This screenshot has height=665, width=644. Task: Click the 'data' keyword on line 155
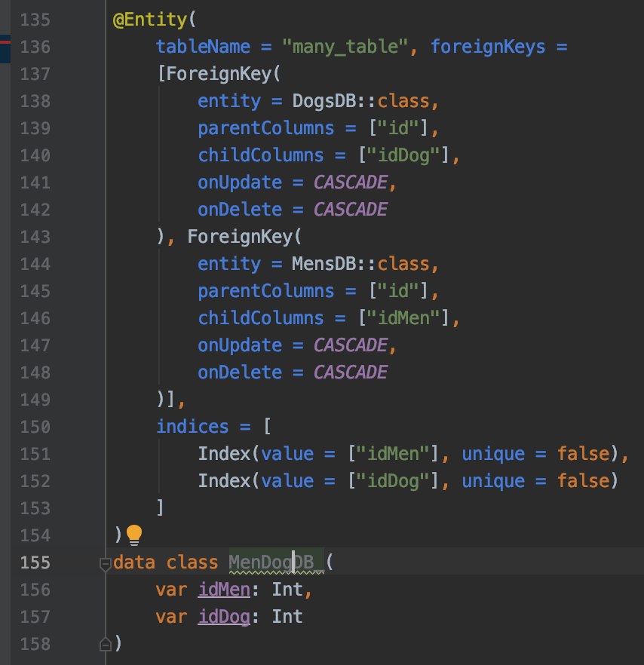click(134, 562)
